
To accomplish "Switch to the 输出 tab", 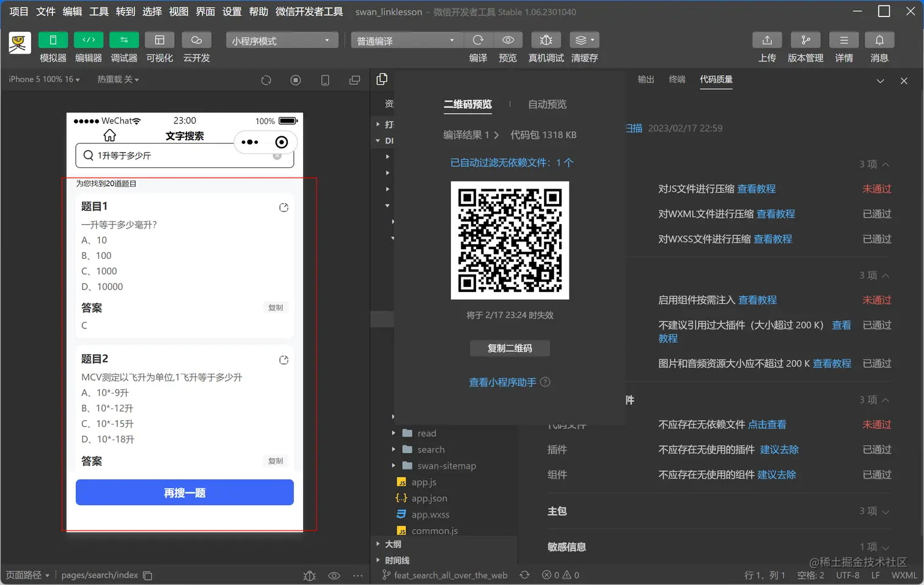I will [x=646, y=79].
